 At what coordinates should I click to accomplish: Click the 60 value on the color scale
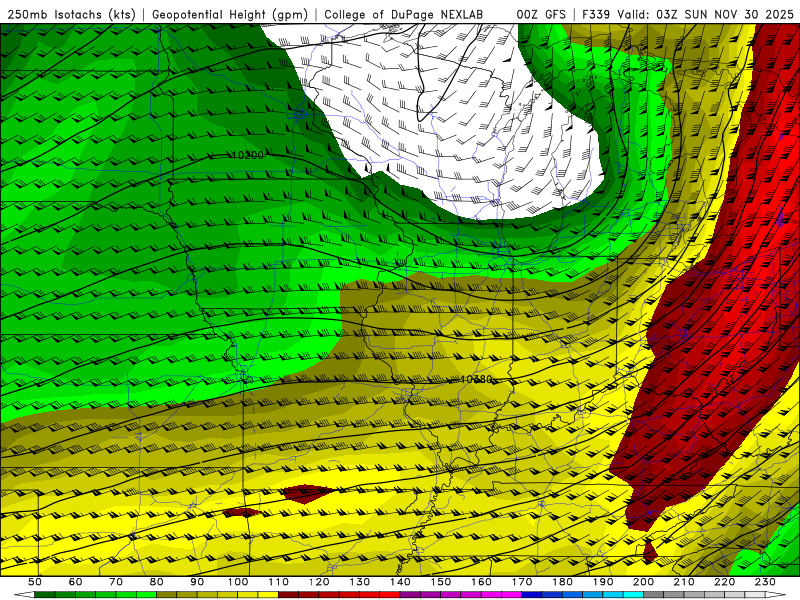tap(75, 582)
